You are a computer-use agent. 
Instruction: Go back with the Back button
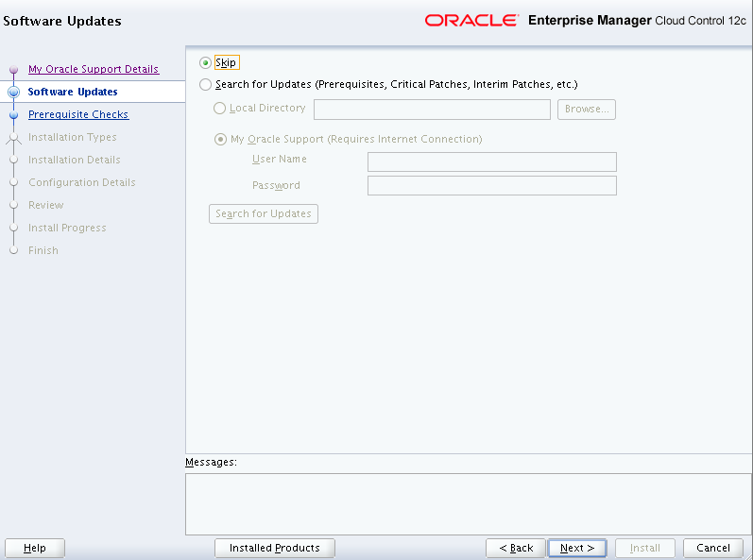[515, 548]
